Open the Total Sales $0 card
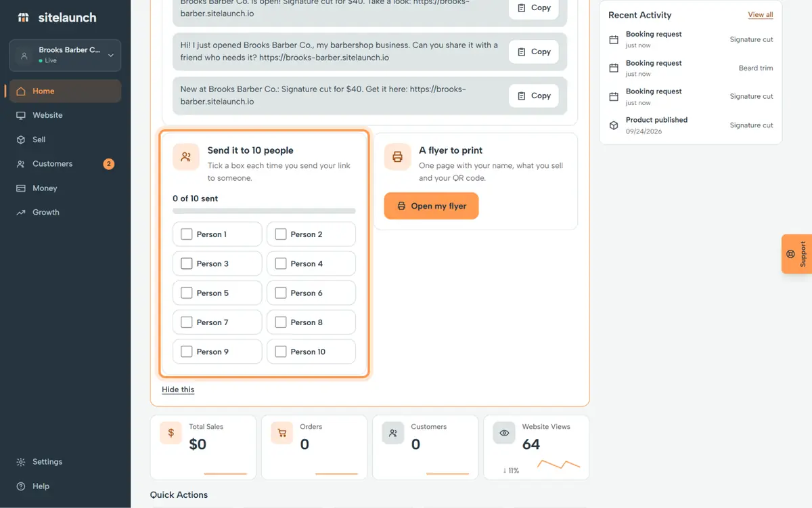This screenshot has height=508, width=812. [203, 447]
